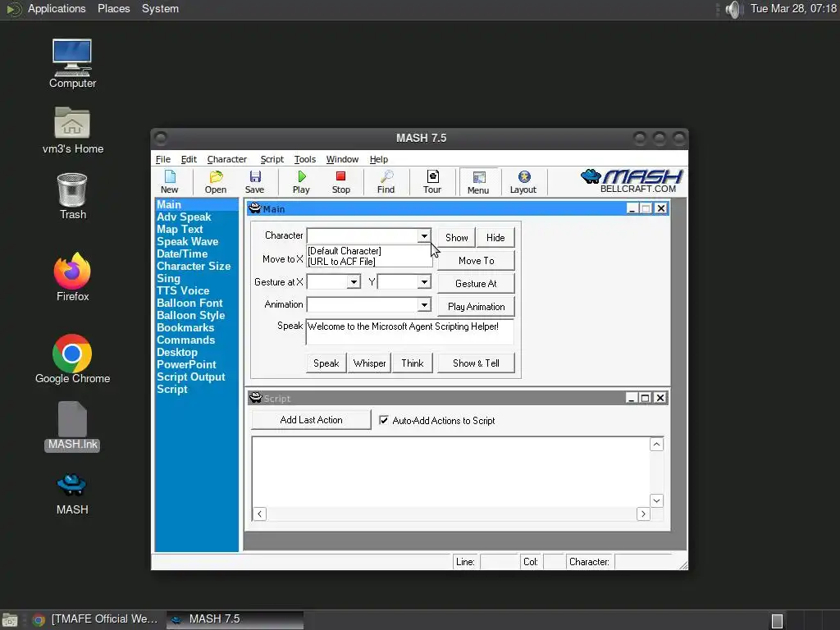Select Adv Speak in the sidebar
The width and height of the screenshot is (840, 630).
point(184,217)
